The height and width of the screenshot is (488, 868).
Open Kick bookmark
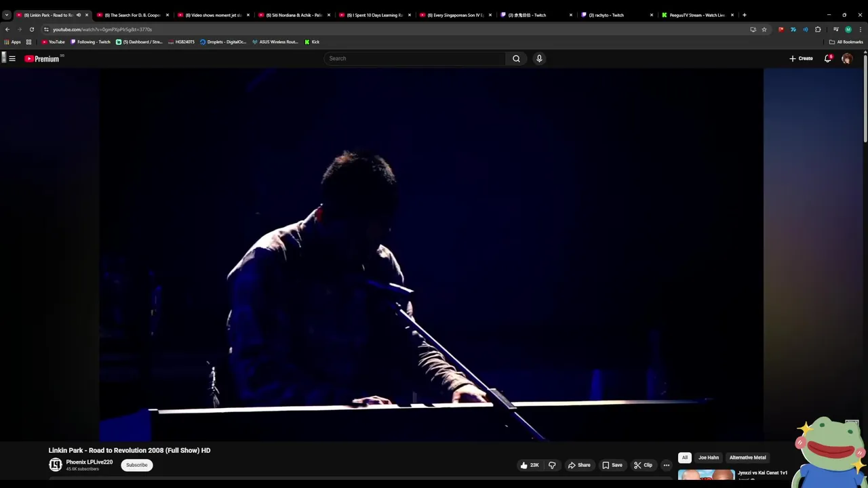312,42
